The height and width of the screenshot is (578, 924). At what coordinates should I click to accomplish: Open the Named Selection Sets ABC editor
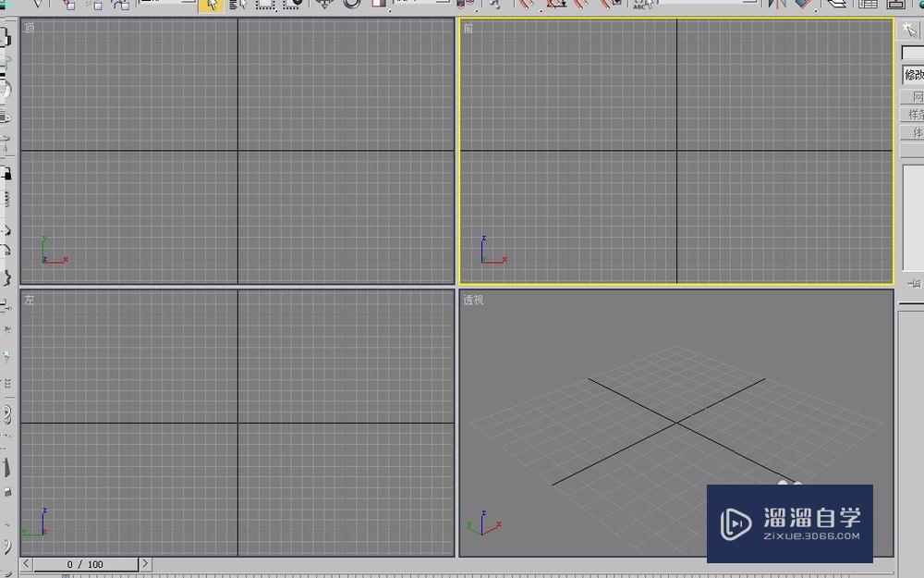(x=642, y=5)
